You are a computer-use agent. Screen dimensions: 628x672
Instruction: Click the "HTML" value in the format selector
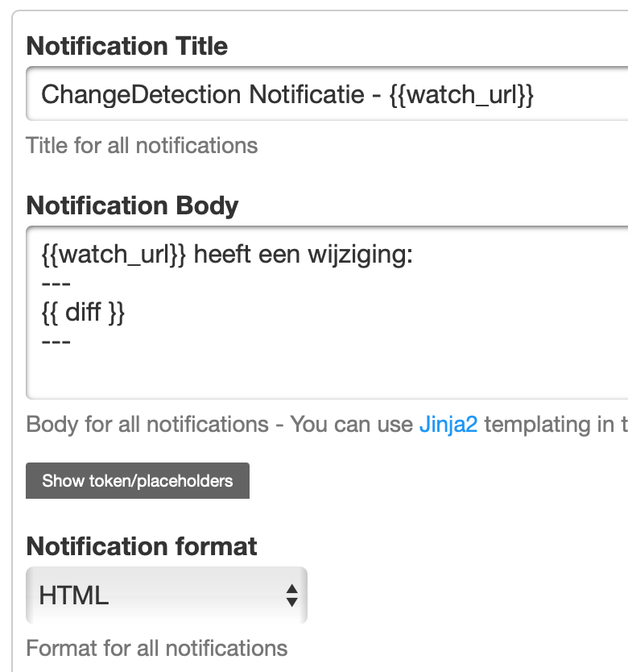[74, 596]
